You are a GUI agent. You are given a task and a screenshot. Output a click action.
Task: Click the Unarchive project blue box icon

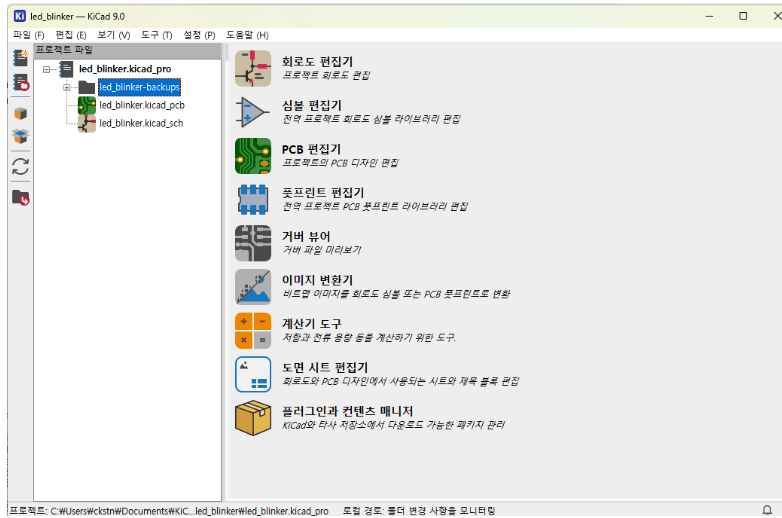(x=20, y=136)
